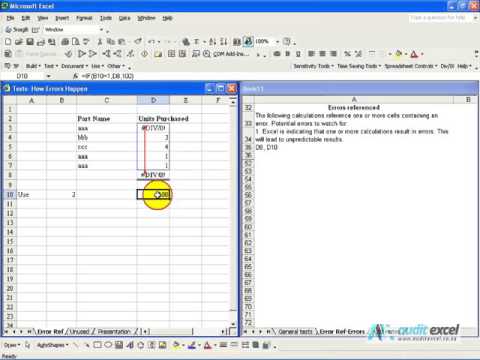480x360 pixels.
Task: Align cell text left
Action: [x=311, y=54]
